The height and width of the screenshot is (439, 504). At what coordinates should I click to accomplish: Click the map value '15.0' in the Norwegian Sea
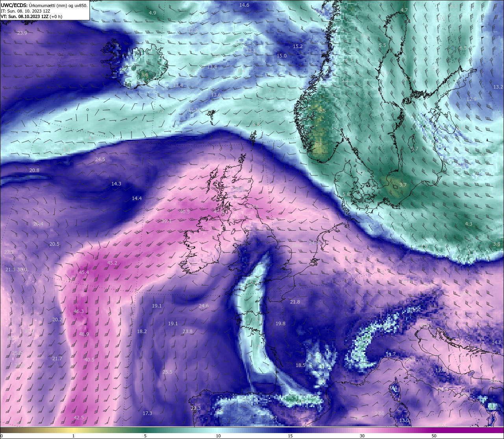282,56
